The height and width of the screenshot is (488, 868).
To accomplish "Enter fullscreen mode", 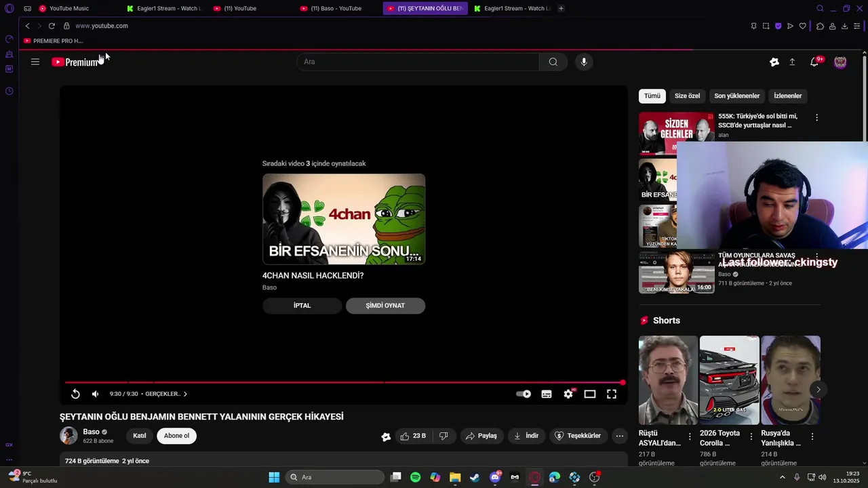I will point(612,394).
